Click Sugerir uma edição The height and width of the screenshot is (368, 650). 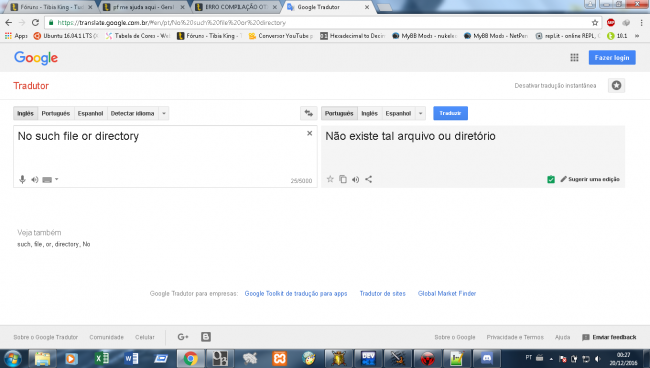(590, 179)
